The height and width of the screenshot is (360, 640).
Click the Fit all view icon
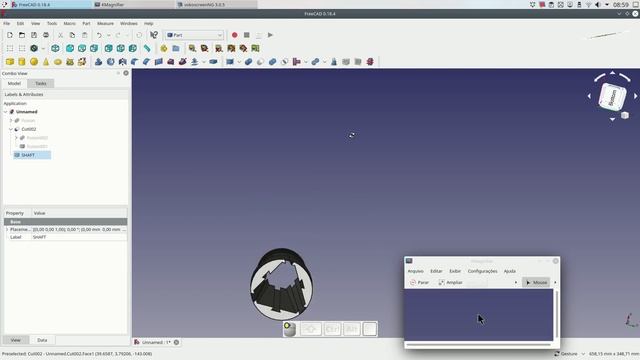pyautogui.click(x=10, y=48)
